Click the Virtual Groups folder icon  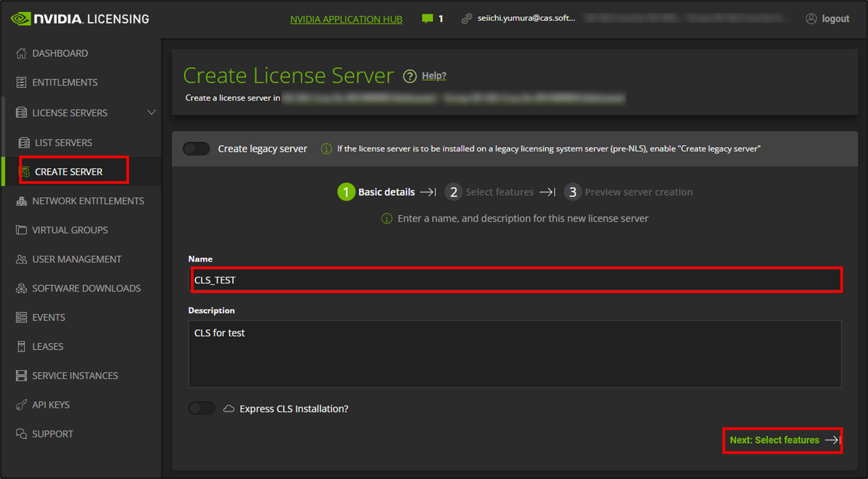(x=21, y=230)
